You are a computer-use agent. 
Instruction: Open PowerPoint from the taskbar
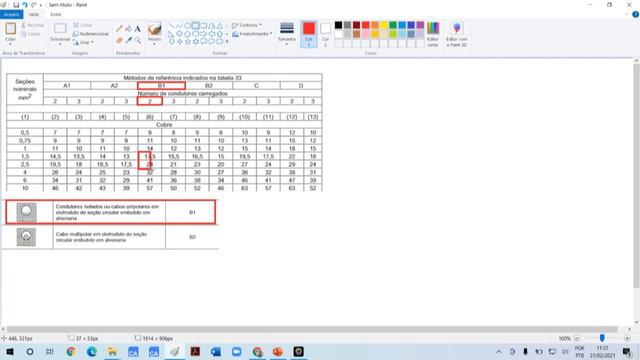278,351
